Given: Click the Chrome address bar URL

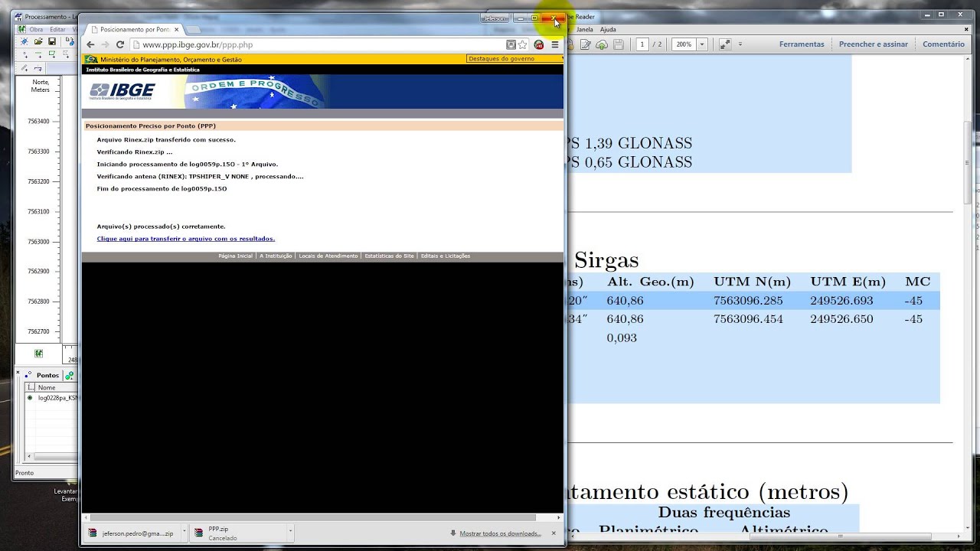Looking at the screenshot, I should point(198,45).
